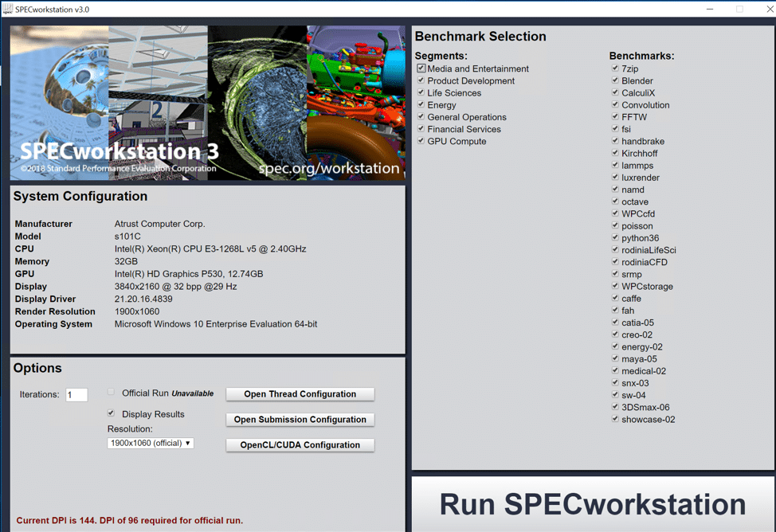The image size is (776, 532).
Task: Toggle the GPU Compute segment checkbox
Action: (x=421, y=141)
